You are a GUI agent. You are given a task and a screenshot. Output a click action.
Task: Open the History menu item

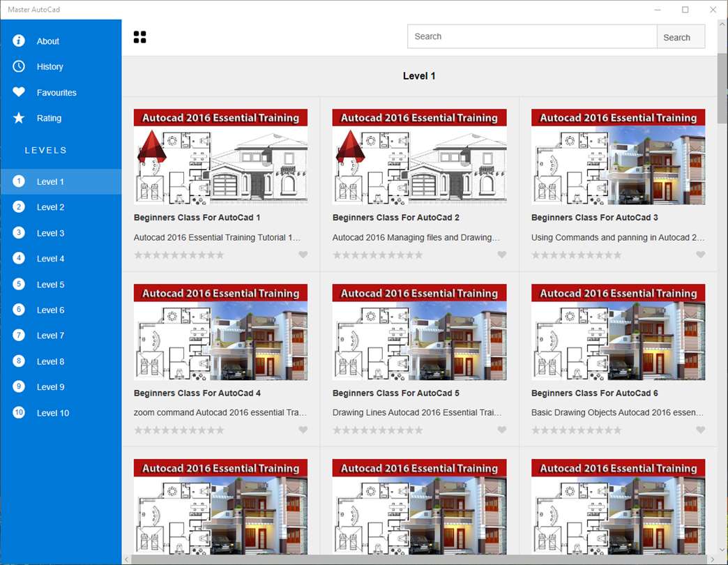(61, 66)
